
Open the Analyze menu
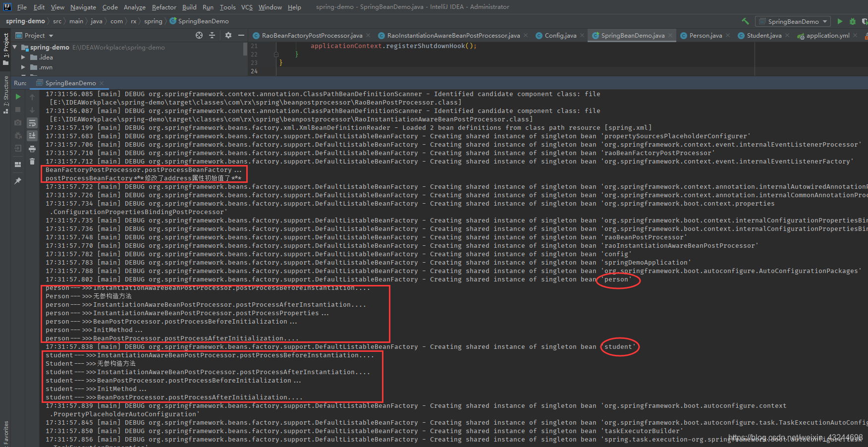(x=135, y=7)
